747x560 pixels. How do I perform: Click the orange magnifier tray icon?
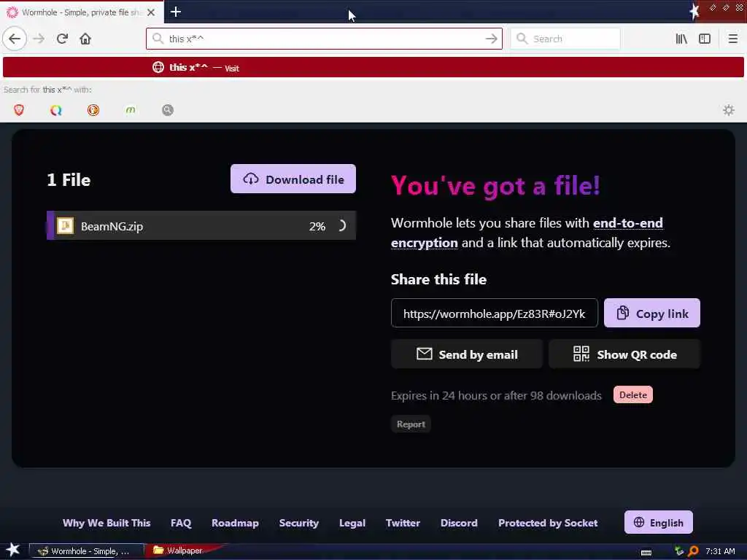click(694, 551)
